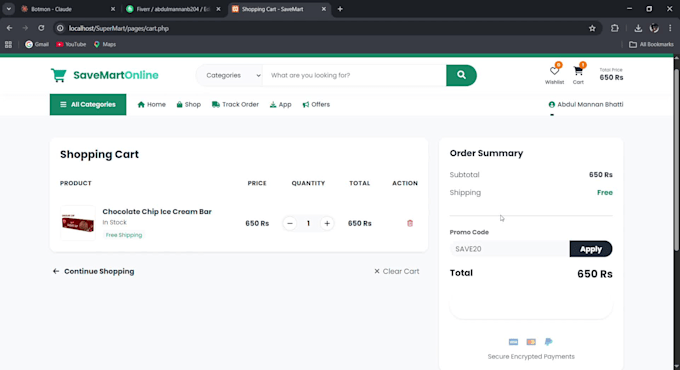The height and width of the screenshot is (370, 680).
Task: Open the Gmail bookmark
Action: coord(37,44)
